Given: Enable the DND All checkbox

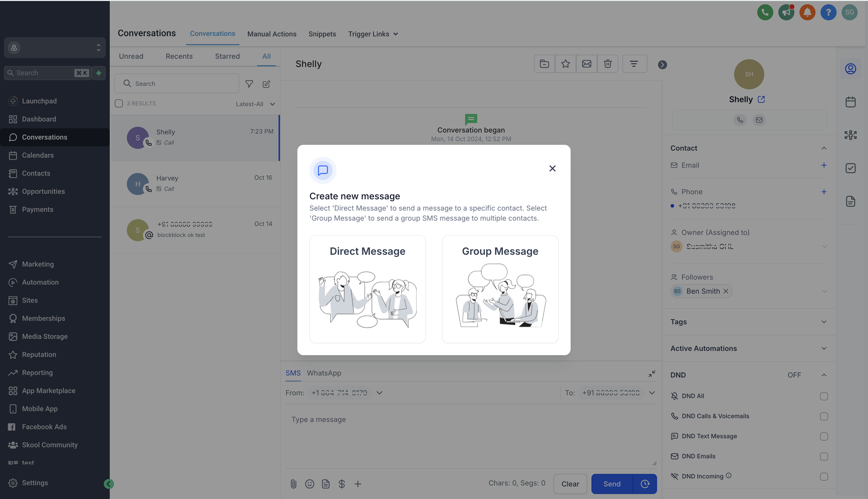Looking at the screenshot, I should point(823,396).
